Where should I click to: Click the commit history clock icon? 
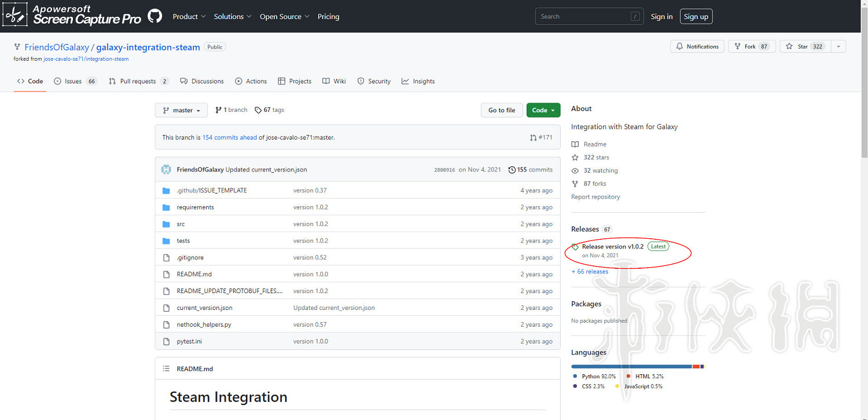point(512,170)
